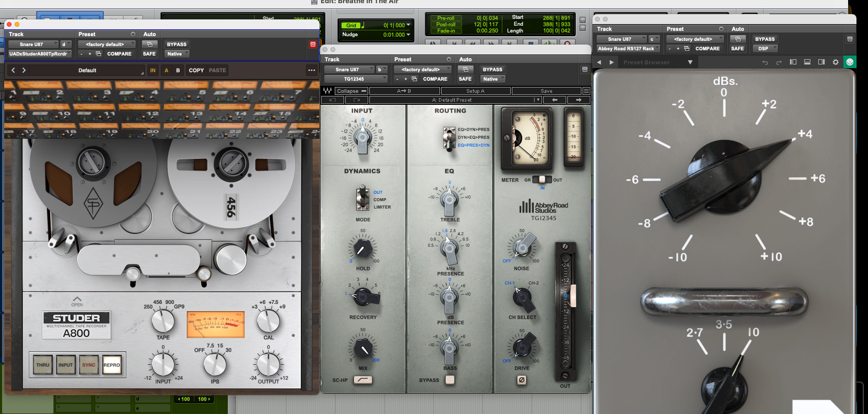Click BYPASS in RS127 window
The image size is (868, 414).
click(x=765, y=39)
